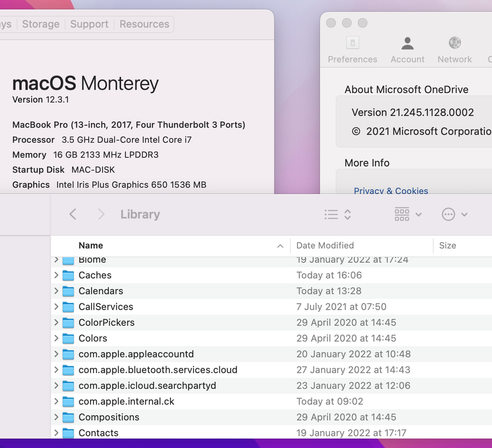Image resolution: width=492 pixels, height=448 pixels.
Task: Select the com.apple.appleaccountd folder icon
Action: (68, 354)
